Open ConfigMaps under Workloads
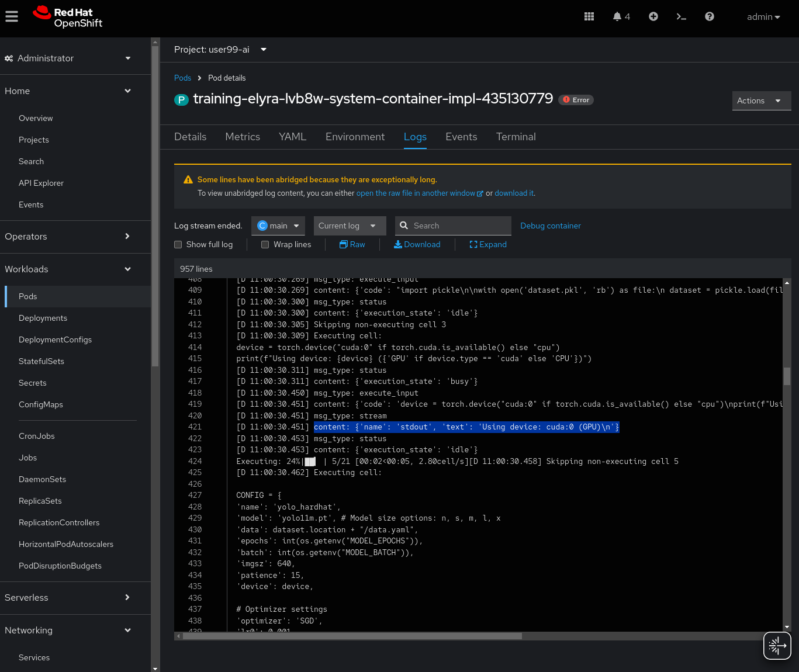Screen dimensions: 799x672 pos(41,404)
